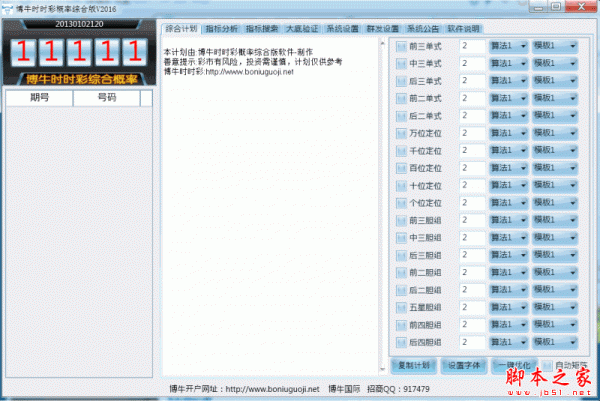
Task: Click the 期号 column header
Action: coord(39,98)
